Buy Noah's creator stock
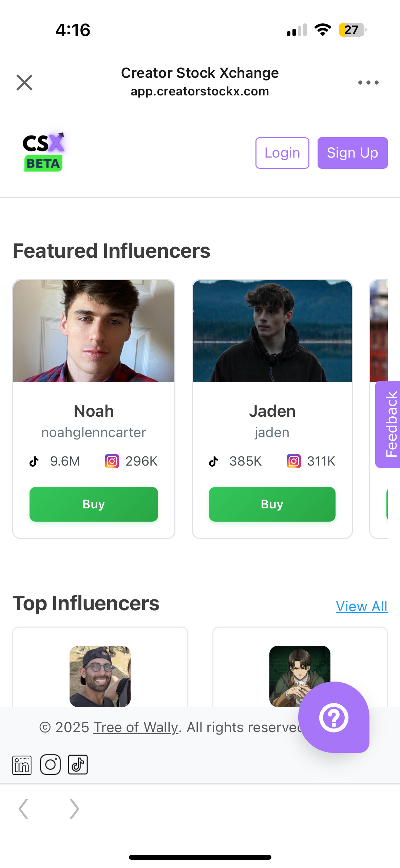 (x=94, y=504)
